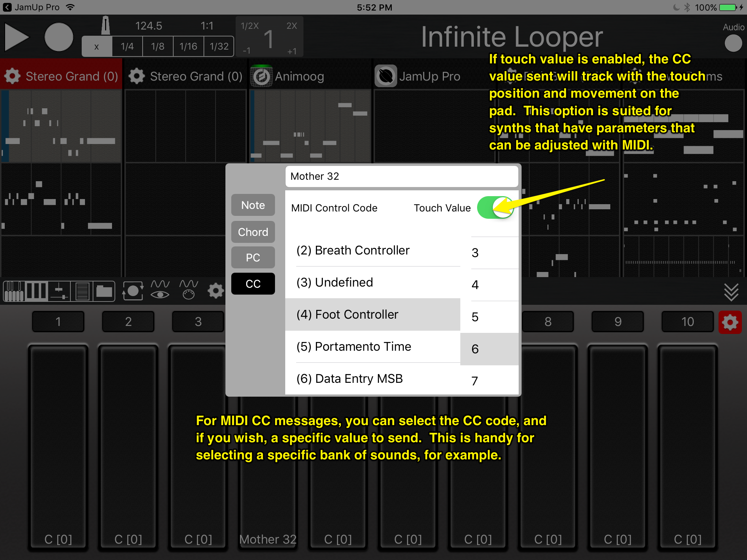Choose (6) Data Entry MSB code
747x560 pixels.
[x=373, y=379]
